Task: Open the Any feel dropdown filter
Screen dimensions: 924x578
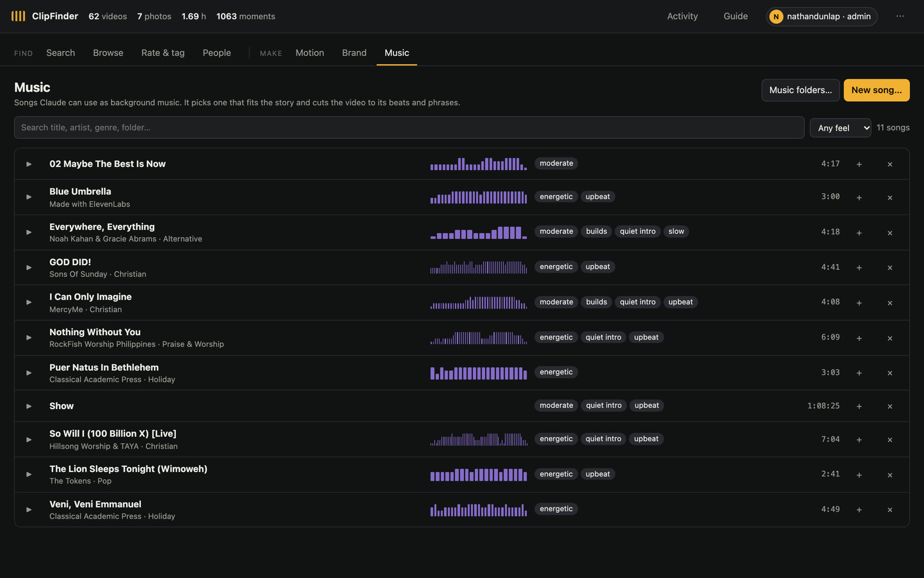Action: coord(840,128)
